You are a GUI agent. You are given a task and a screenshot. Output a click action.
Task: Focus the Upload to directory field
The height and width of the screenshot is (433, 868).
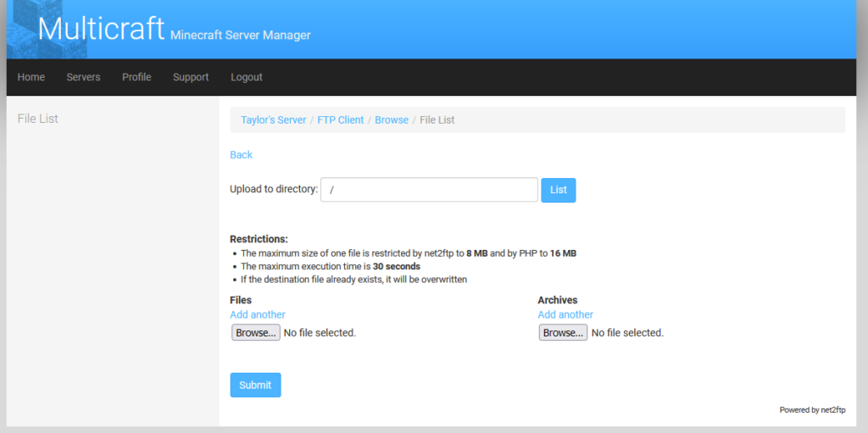click(429, 189)
